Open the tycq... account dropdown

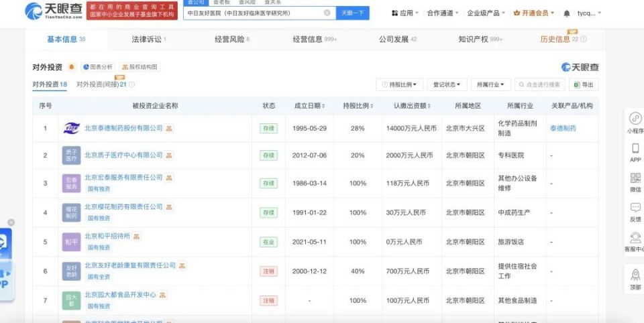589,13
